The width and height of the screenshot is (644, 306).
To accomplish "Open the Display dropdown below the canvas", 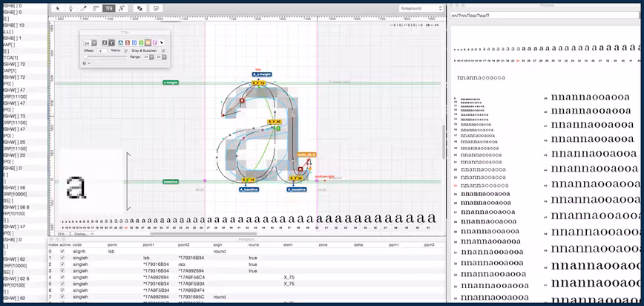I will pyautogui.click(x=82, y=234).
